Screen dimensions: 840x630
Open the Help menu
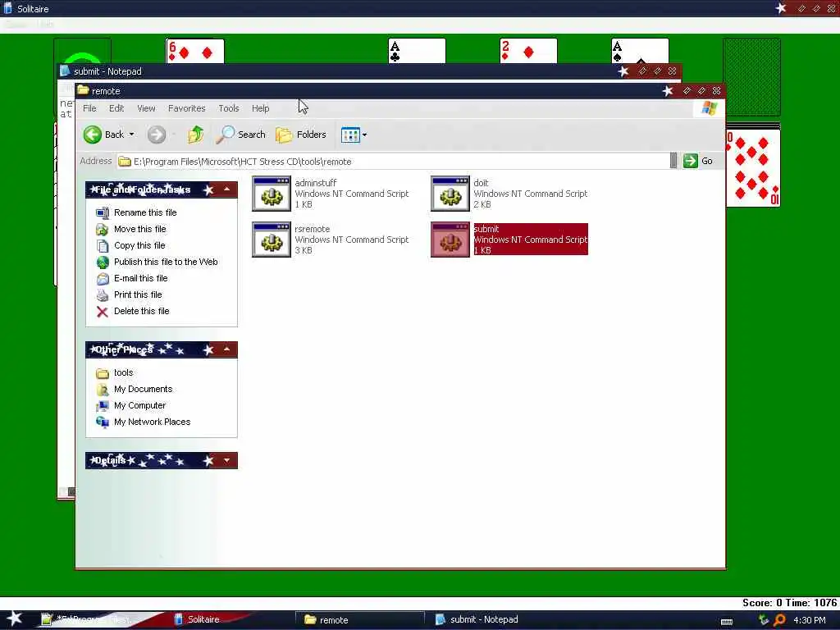260,108
